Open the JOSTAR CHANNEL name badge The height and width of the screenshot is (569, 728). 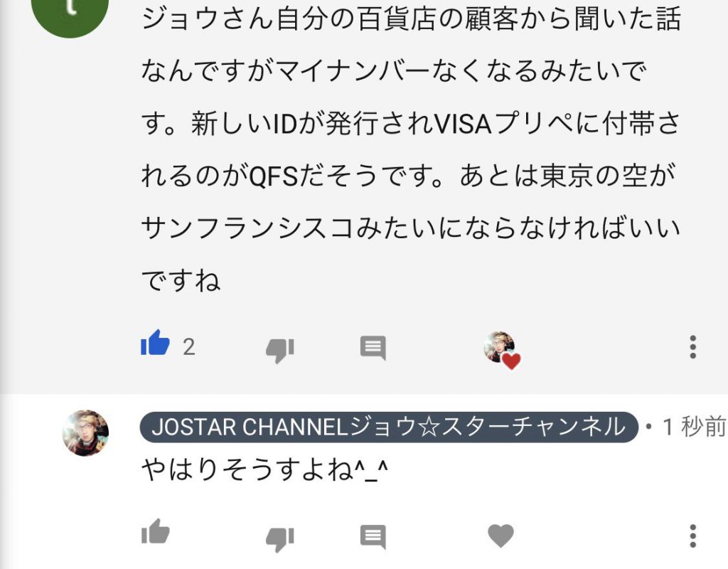click(x=389, y=427)
